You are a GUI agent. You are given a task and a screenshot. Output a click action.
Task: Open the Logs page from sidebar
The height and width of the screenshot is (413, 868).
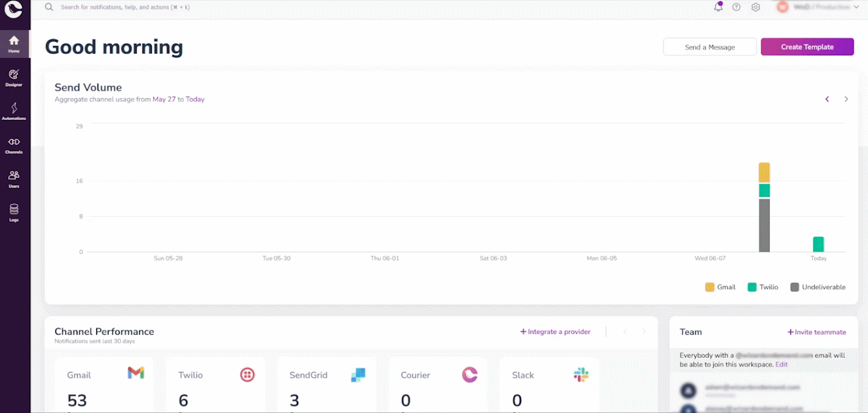[x=14, y=212]
